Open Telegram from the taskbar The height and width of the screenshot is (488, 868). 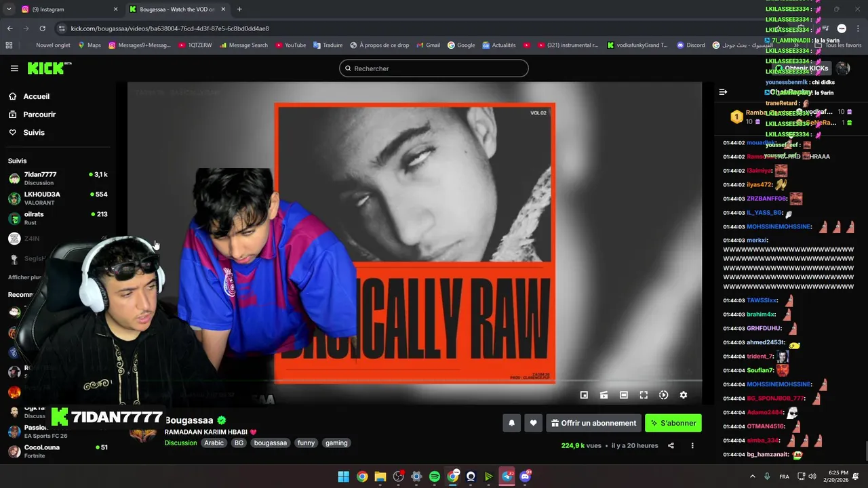(507, 476)
